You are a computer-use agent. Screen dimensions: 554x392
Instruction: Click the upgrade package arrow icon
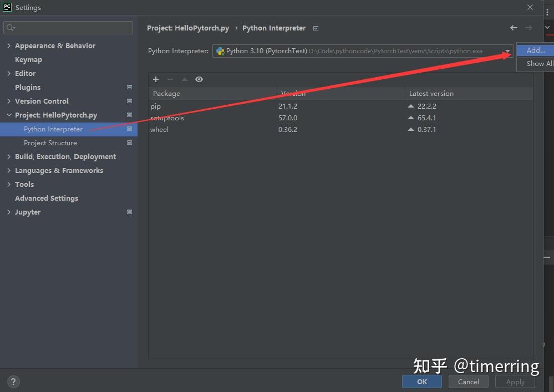point(185,79)
